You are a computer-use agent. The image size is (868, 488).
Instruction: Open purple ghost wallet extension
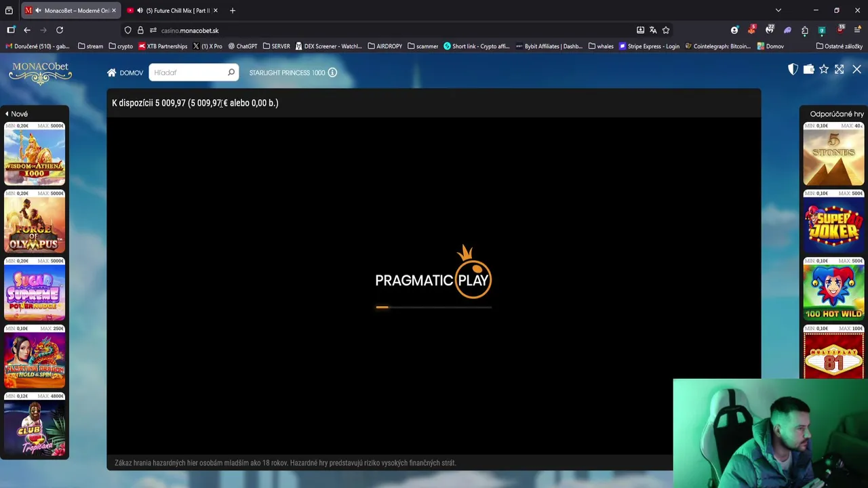[787, 30]
